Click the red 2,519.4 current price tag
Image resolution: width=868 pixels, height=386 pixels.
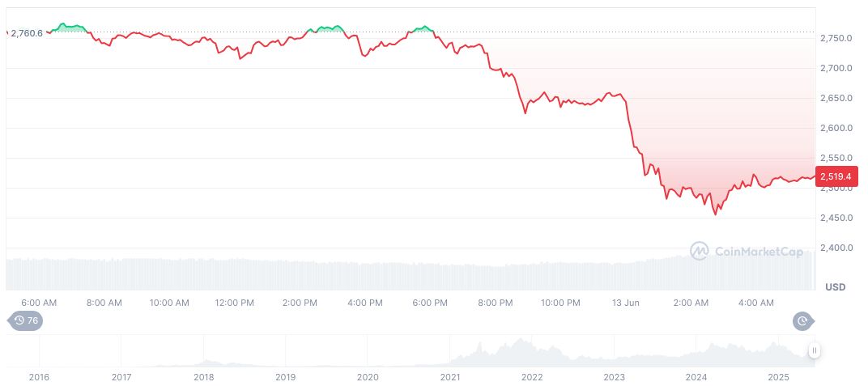coord(834,176)
